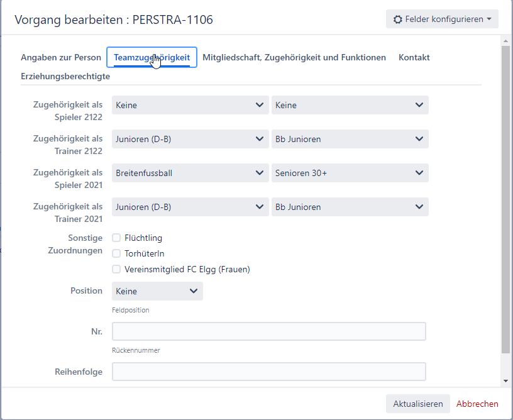Check Vereinsmitglied FC Elgg (Frauen)
Screen dimensions: 513x420
(116, 269)
